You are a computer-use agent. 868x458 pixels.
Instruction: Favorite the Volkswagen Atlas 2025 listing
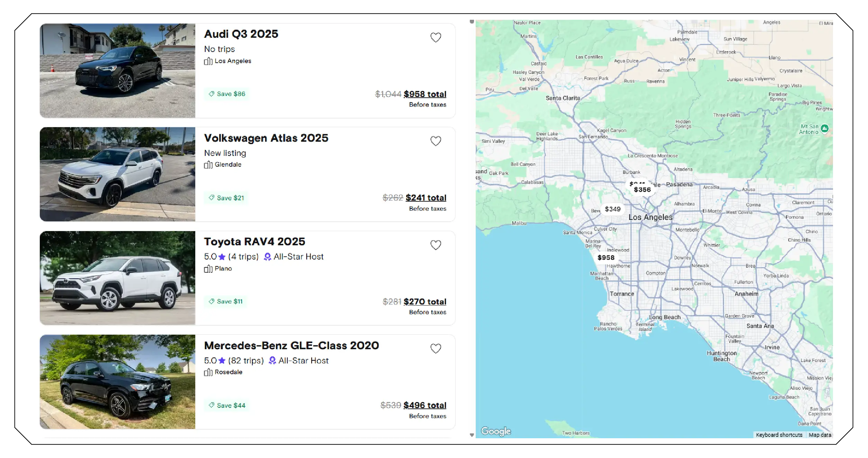436,141
